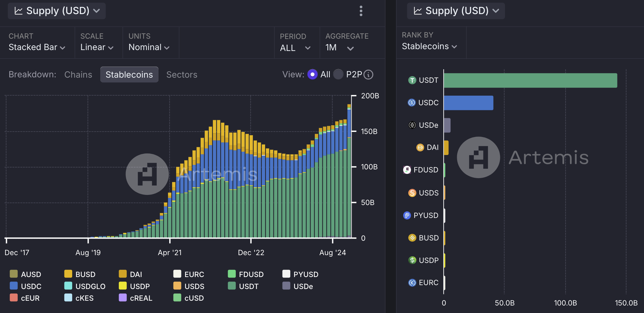Select the Stablecoins breakdown tab
Viewport: 644px width, 313px height.
click(x=129, y=74)
